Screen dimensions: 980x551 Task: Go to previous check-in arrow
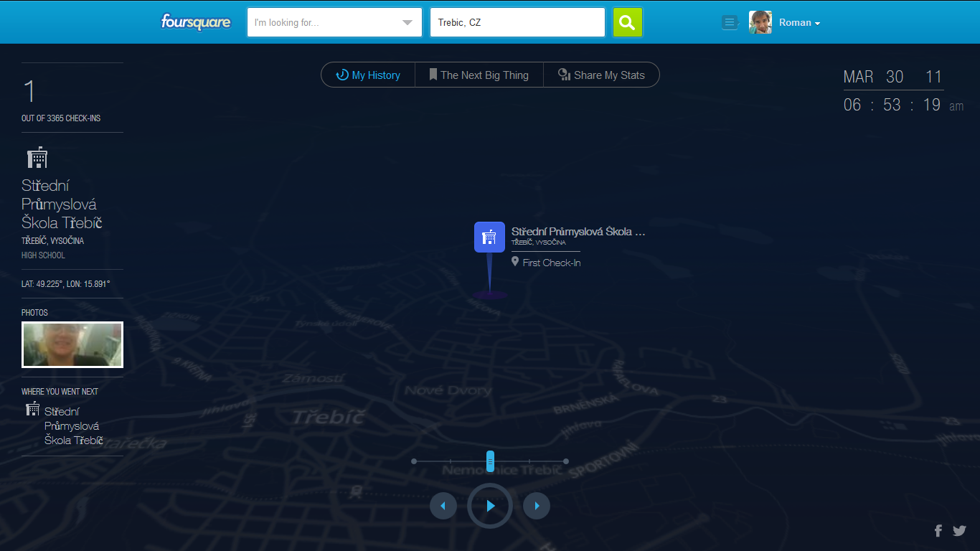[443, 506]
